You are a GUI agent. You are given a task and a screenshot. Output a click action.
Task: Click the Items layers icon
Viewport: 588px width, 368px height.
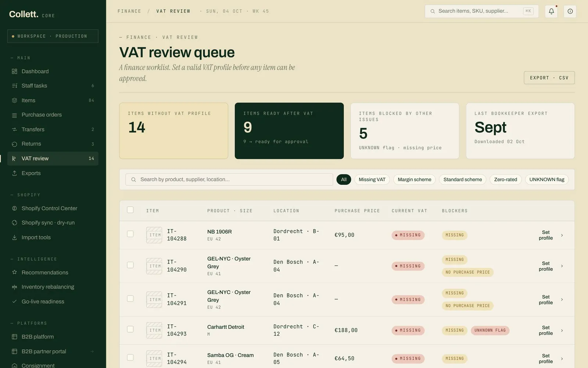[x=14, y=100]
